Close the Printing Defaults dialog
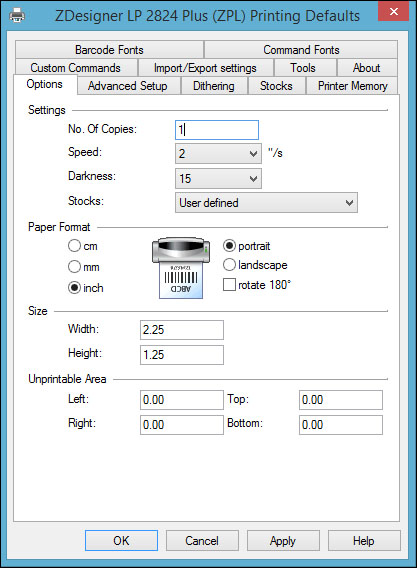Image resolution: width=417 pixels, height=568 pixels. 393,12
